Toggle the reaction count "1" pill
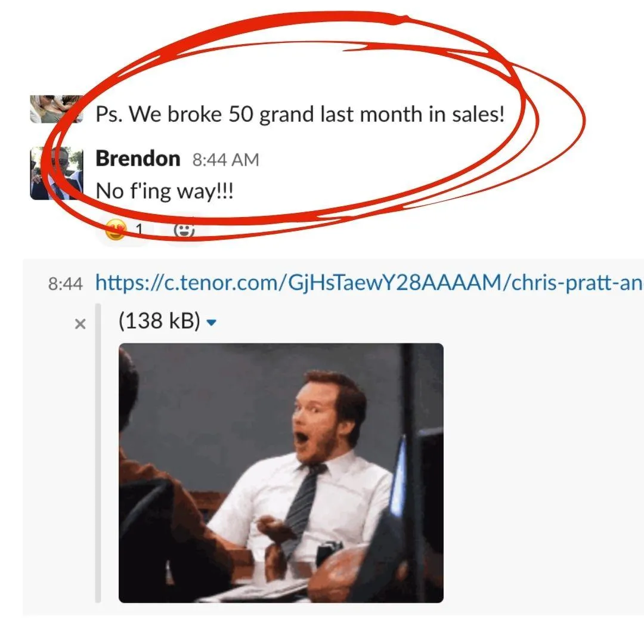Screen dimensions: 644x644 point(123,230)
